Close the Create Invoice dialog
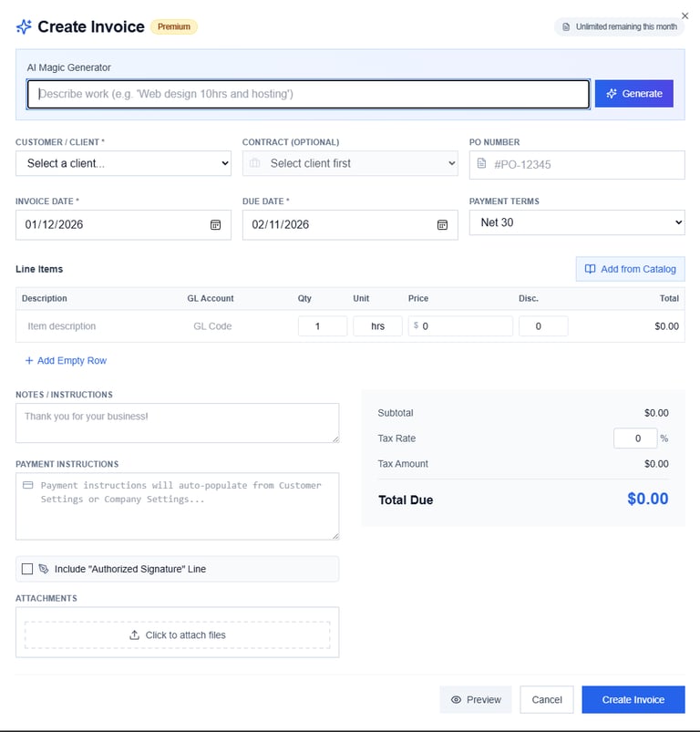 point(685,15)
